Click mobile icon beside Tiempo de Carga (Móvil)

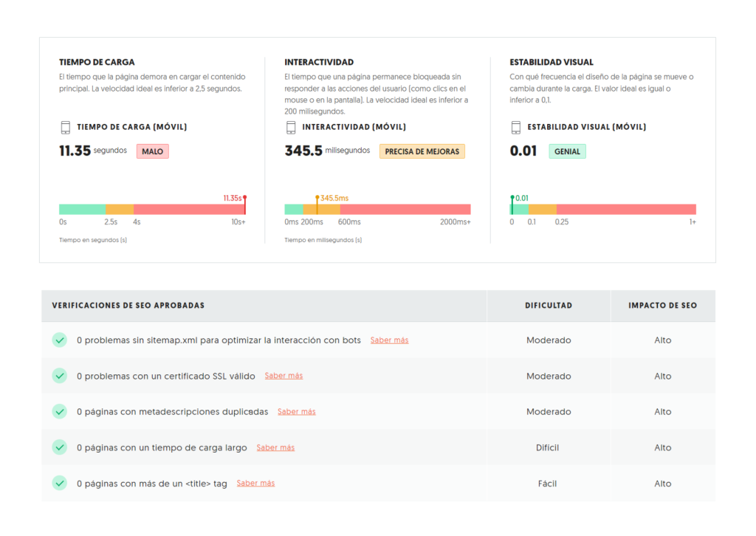coord(65,127)
